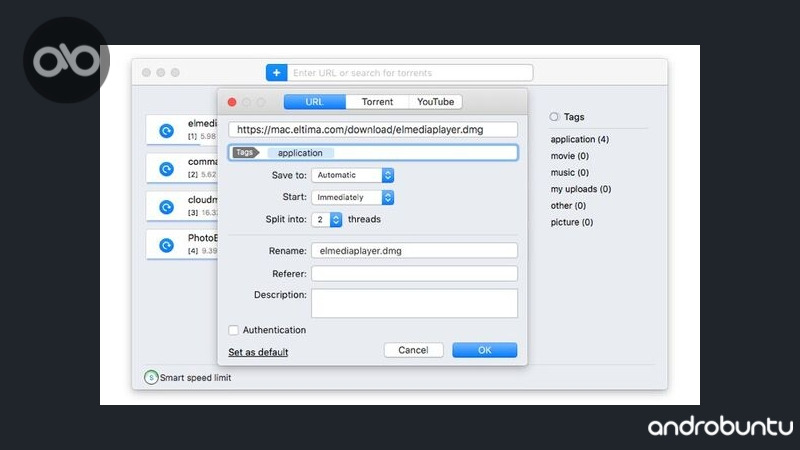
Task: Select the music (0) tag
Action: tap(569, 172)
